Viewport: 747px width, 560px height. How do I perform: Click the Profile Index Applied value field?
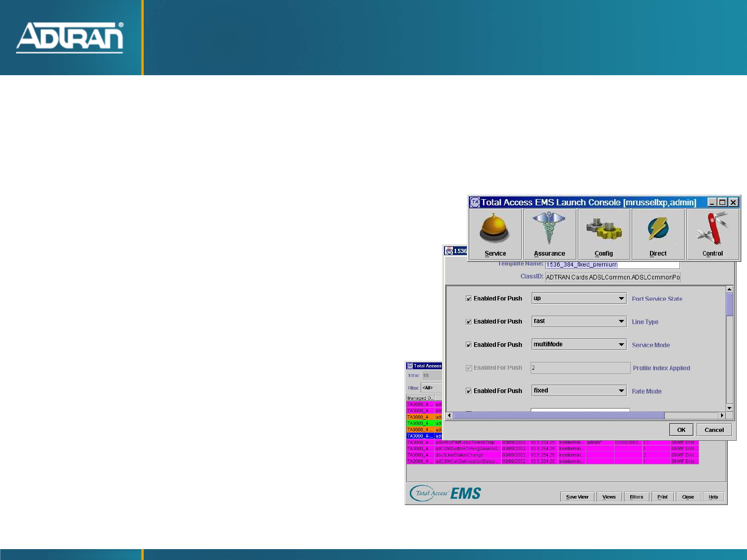click(580, 368)
